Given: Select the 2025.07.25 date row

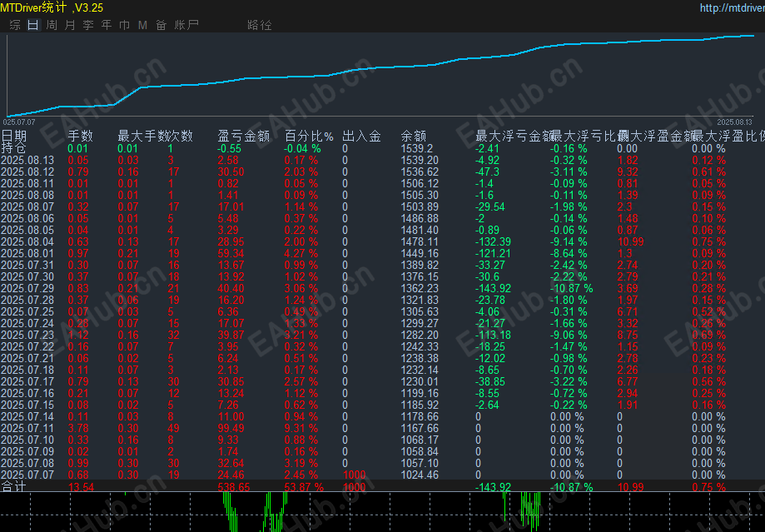Looking at the screenshot, I should click(x=27, y=312).
